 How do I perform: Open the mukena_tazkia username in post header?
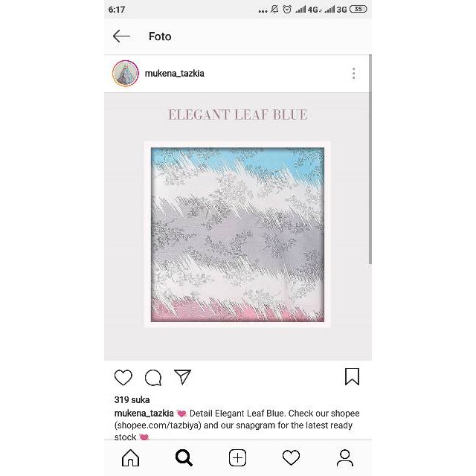[175, 74]
